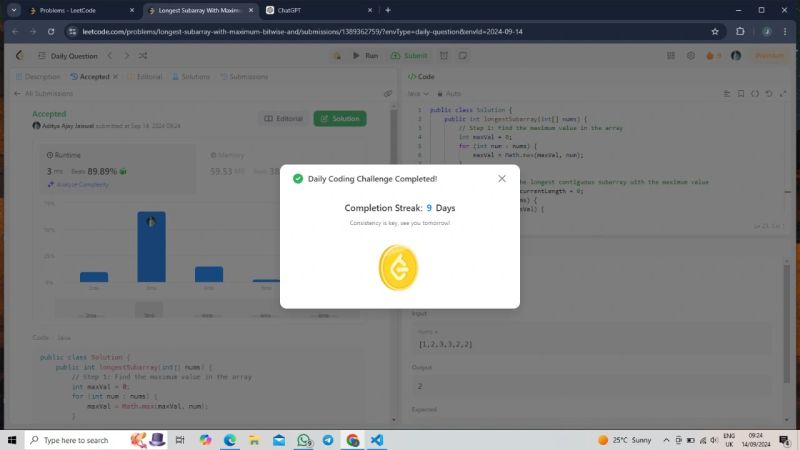Bookmark this page with the star
800x450 pixels.
[x=715, y=32]
